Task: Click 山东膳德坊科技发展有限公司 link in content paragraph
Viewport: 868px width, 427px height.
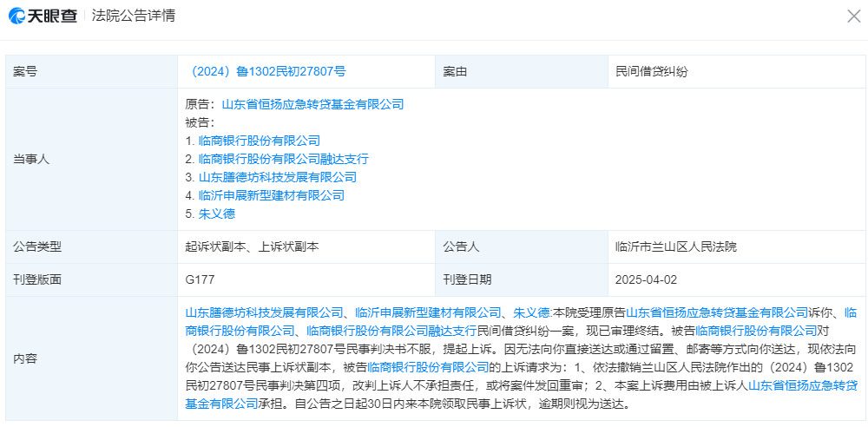Action: [264, 312]
